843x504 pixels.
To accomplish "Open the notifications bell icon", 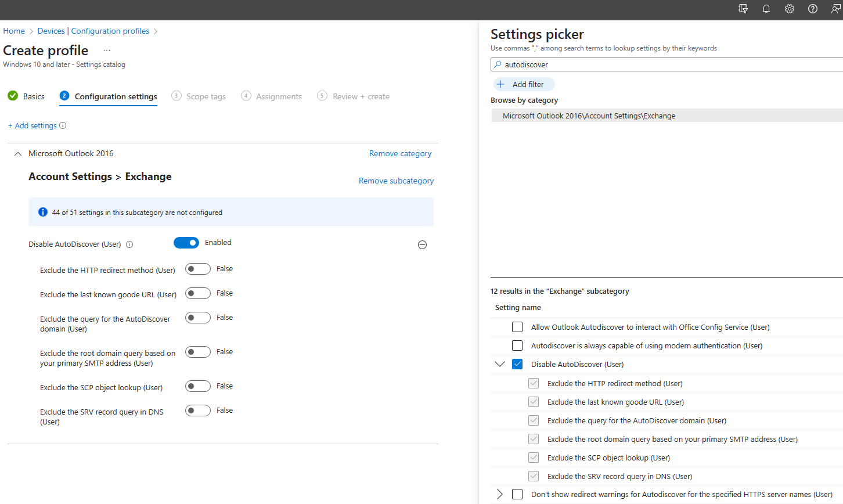I will pos(766,9).
